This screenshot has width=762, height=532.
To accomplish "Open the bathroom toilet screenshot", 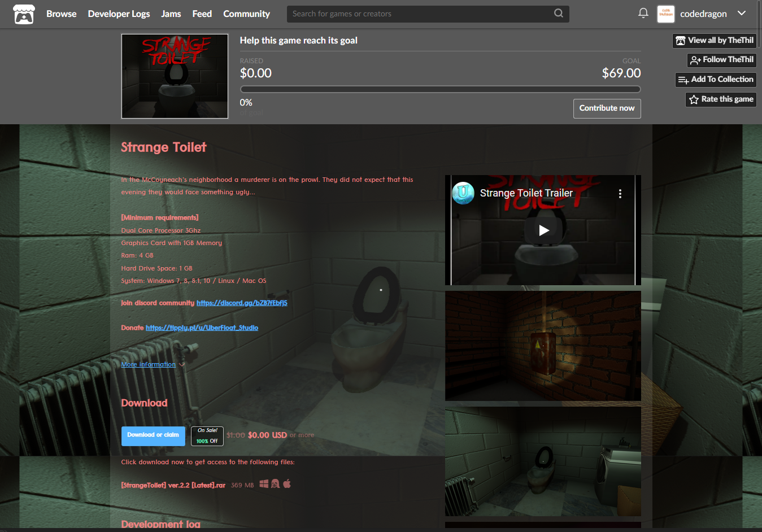I will (x=543, y=461).
